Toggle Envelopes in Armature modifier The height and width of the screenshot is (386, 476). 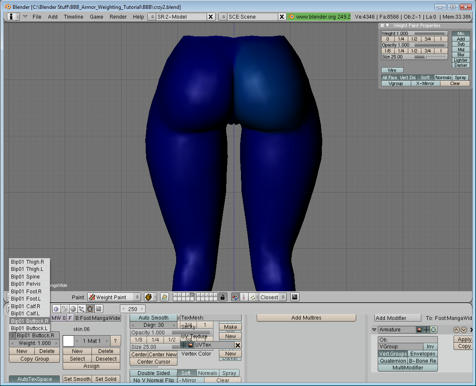(422, 354)
